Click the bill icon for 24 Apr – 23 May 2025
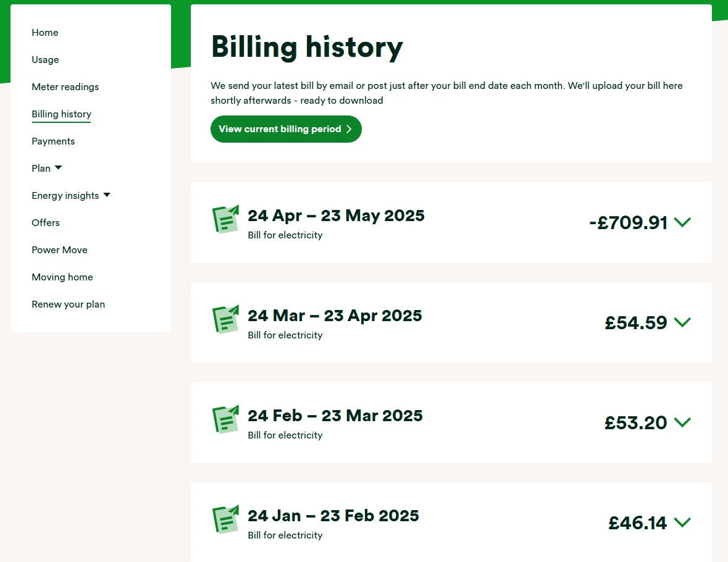Image resolution: width=728 pixels, height=562 pixels. [x=225, y=219]
